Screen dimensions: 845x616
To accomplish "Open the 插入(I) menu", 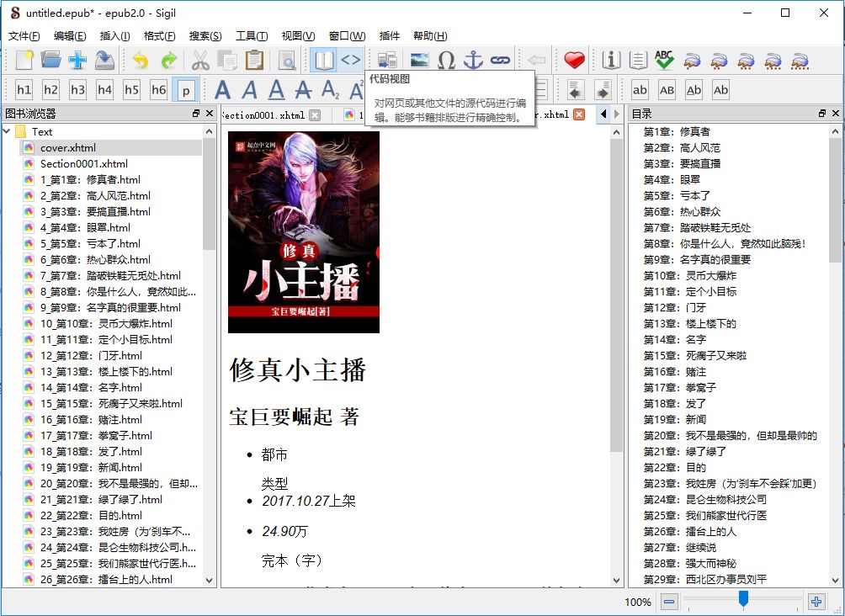I will [x=114, y=35].
